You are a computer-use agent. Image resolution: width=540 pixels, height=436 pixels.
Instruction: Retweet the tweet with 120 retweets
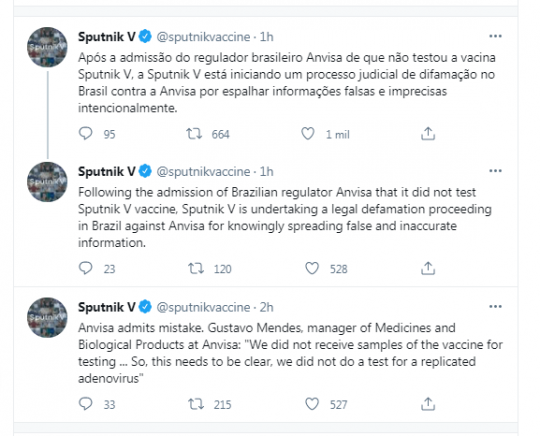tap(196, 268)
